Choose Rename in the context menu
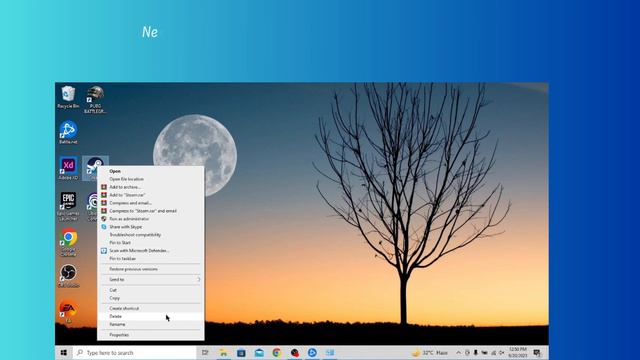The image size is (640, 360). [150, 324]
